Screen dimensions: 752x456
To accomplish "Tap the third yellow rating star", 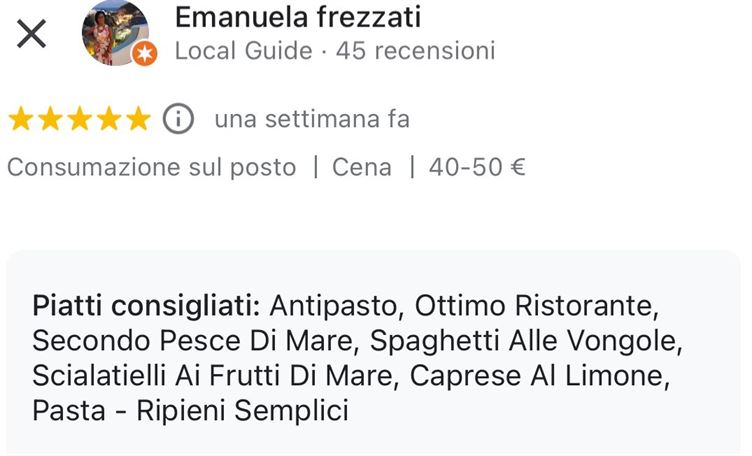I will [x=79, y=120].
